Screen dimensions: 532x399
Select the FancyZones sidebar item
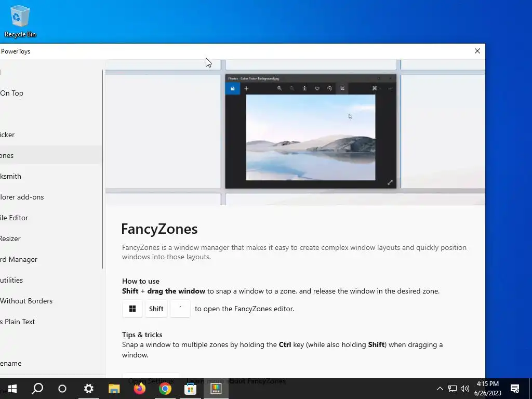(x=50, y=155)
